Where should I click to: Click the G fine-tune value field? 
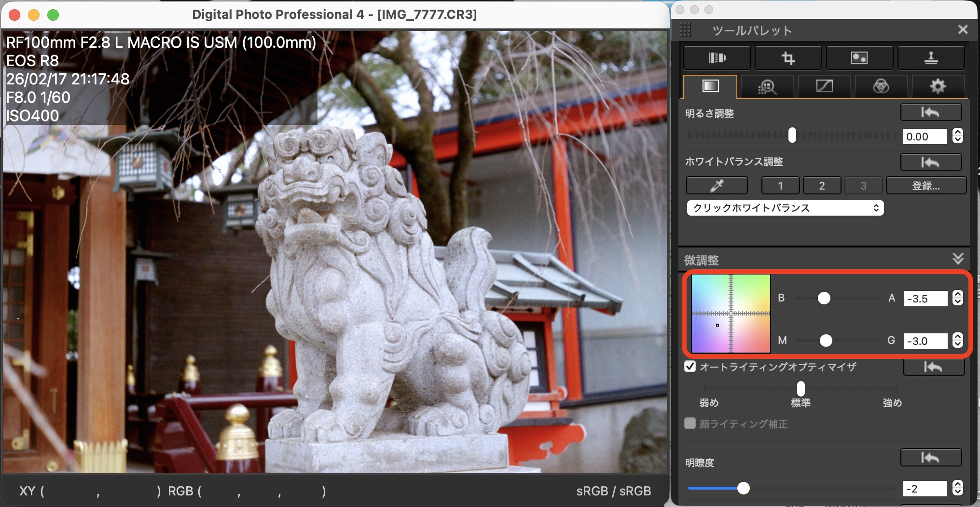click(x=925, y=341)
